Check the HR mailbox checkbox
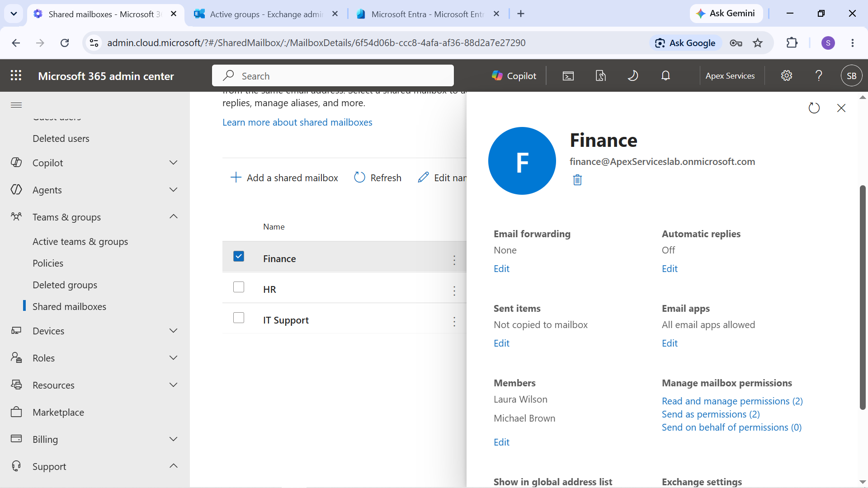This screenshot has width=868, height=488. click(239, 287)
